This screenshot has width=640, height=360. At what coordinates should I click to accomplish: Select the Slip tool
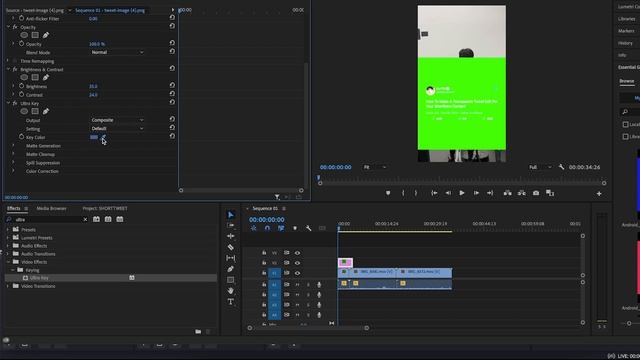pyautogui.click(x=231, y=258)
